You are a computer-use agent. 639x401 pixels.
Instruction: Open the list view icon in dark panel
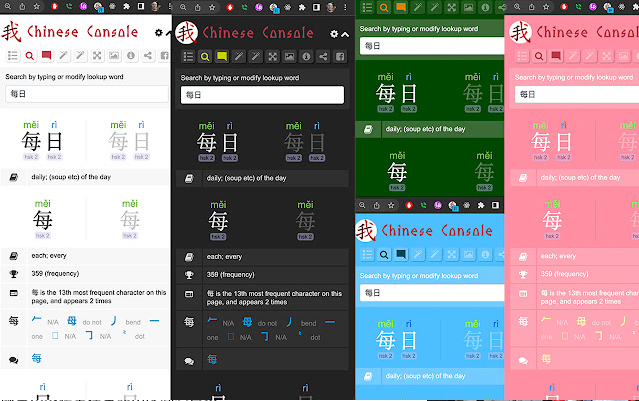[x=188, y=57]
